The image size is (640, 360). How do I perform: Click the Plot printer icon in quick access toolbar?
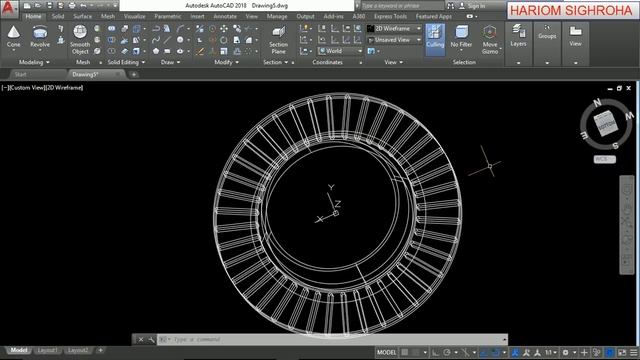(x=72, y=6)
